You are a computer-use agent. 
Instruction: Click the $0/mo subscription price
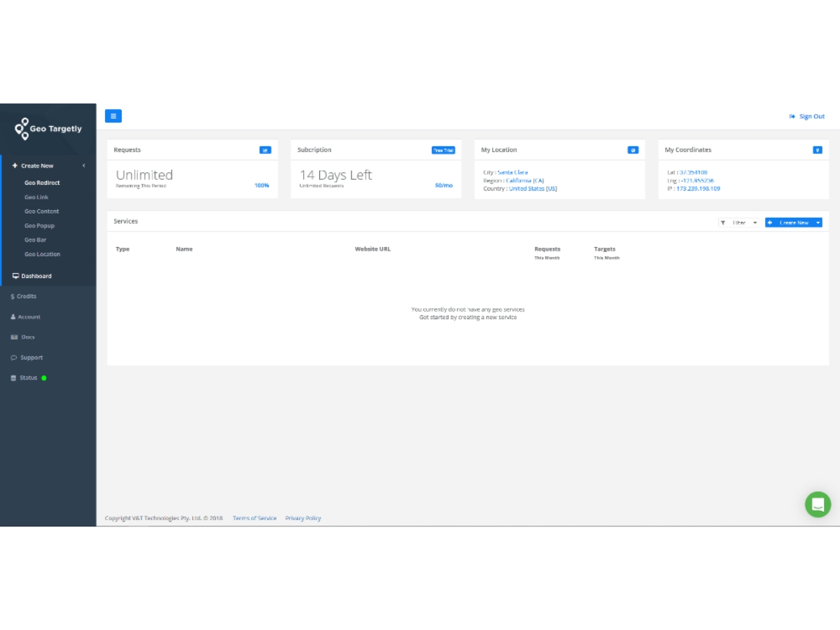(x=444, y=185)
